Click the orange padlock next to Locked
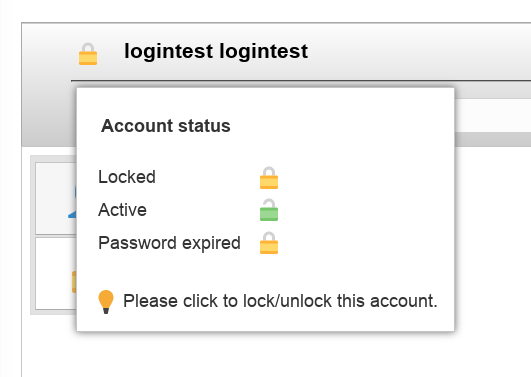531x377 pixels. [269, 177]
